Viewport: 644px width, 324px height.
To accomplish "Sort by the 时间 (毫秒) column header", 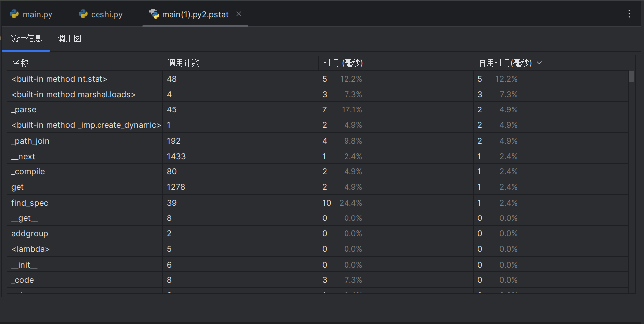I will pos(343,63).
